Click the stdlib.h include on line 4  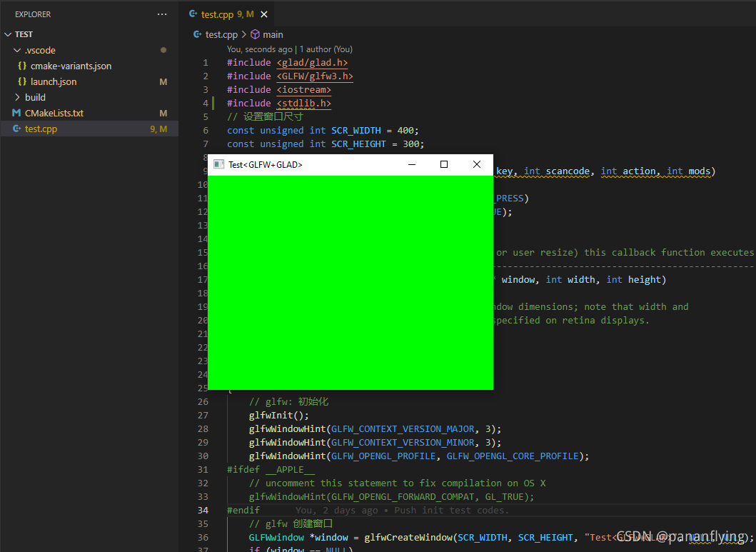click(303, 103)
